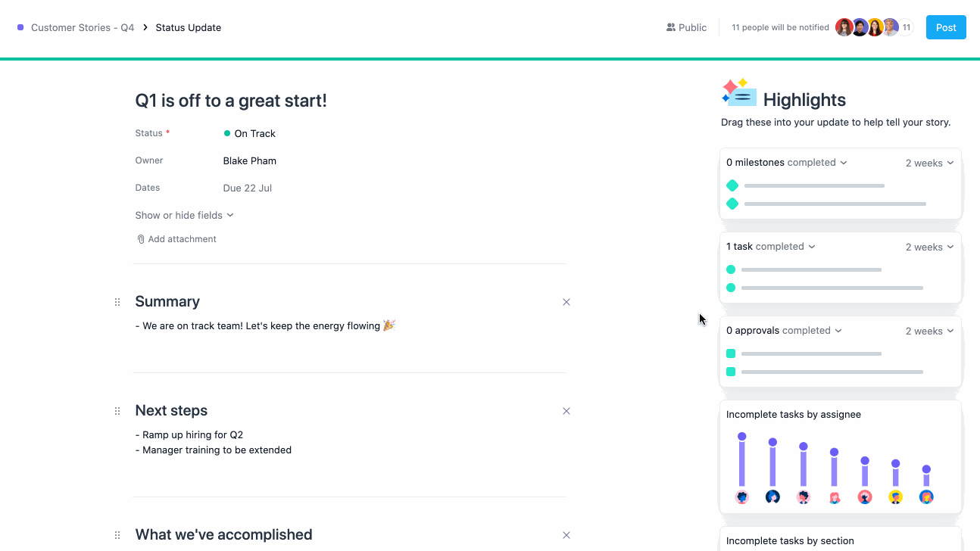The image size is (980, 551).
Task: Click the 11 notified members count
Action: pos(906,28)
